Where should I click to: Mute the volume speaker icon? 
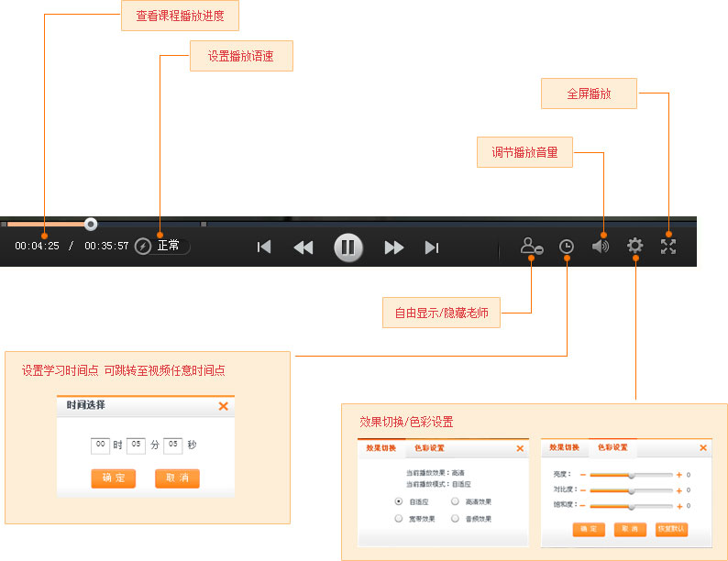tap(601, 247)
